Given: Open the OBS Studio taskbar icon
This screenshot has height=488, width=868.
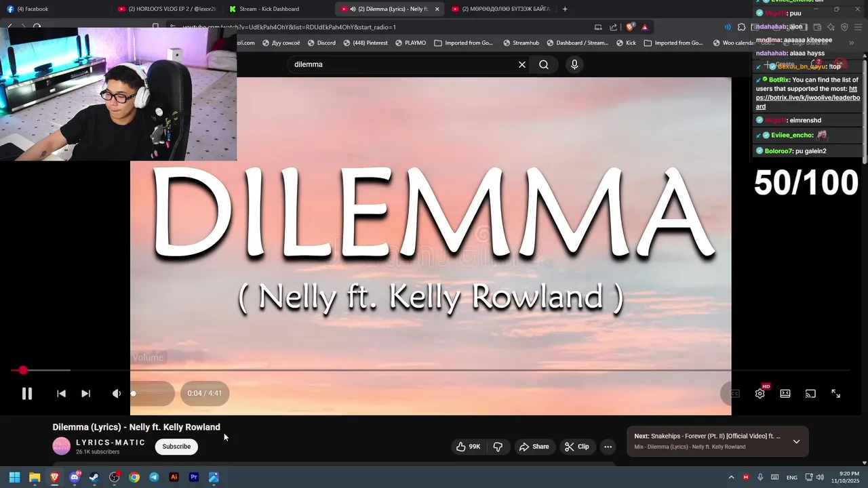Looking at the screenshot, I should pyautogui.click(x=114, y=477).
